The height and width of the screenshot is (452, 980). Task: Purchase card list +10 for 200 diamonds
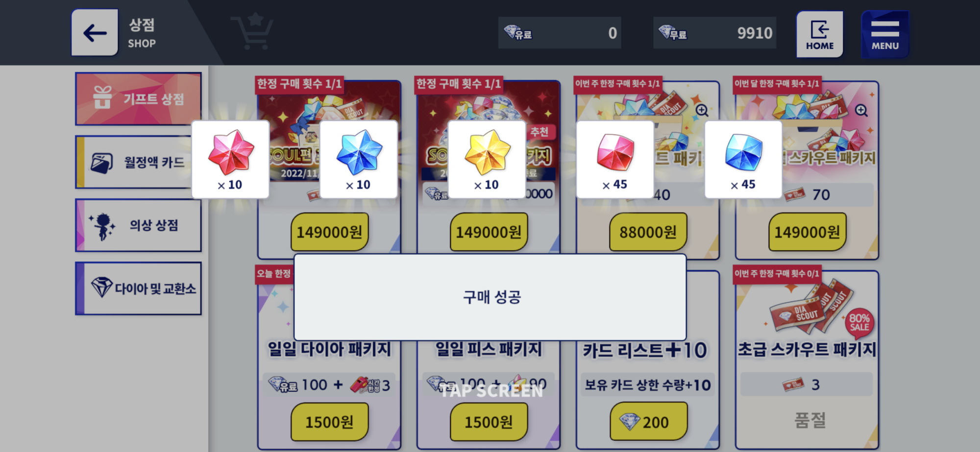[x=648, y=422]
